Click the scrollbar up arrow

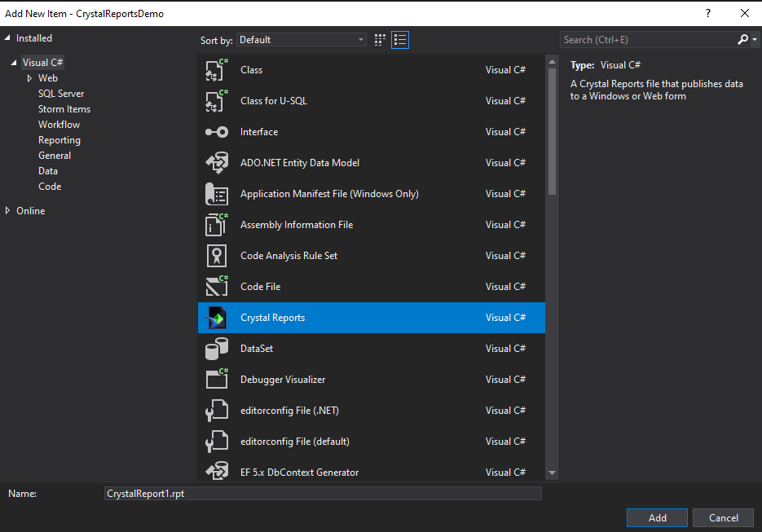pos(552,62)
